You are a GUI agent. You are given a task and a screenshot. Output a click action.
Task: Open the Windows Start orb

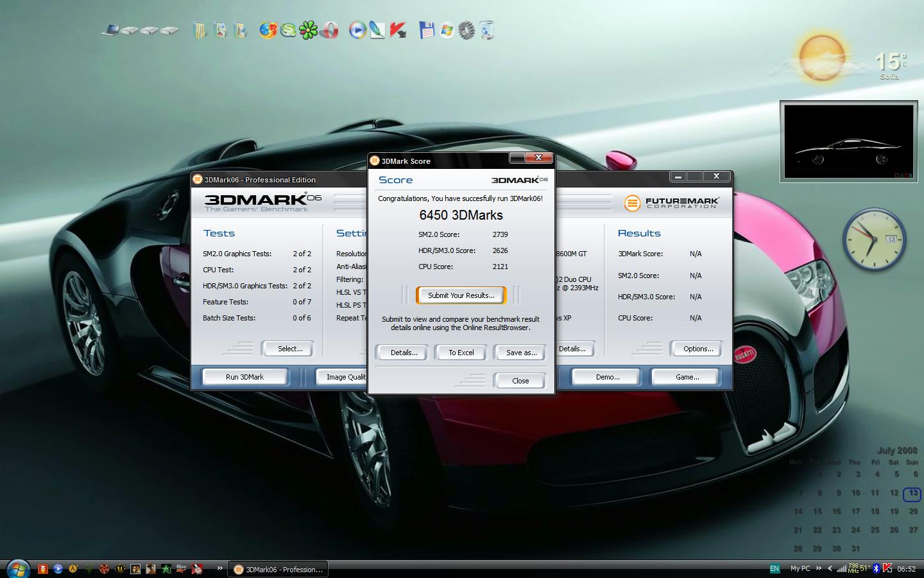click(17, 569)
